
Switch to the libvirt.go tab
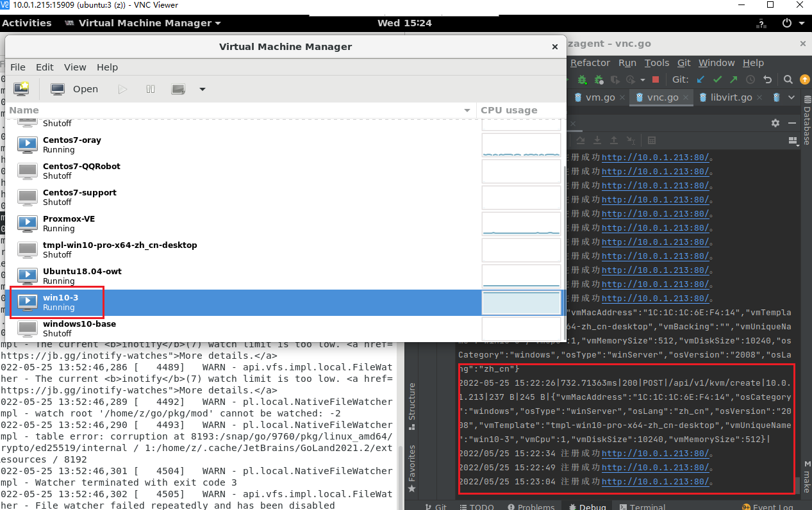(x=731, y=97)
